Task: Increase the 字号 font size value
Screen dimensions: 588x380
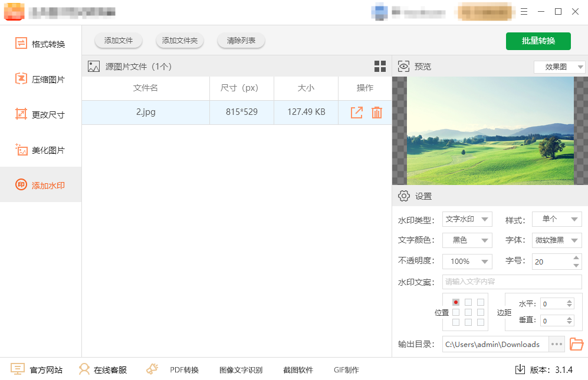Action: click(576, 257)
